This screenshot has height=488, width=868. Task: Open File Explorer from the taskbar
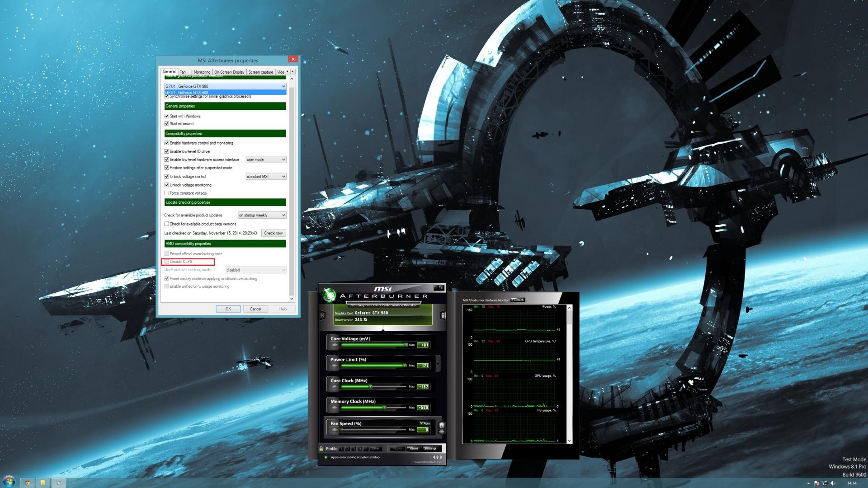tap(42, 483)
